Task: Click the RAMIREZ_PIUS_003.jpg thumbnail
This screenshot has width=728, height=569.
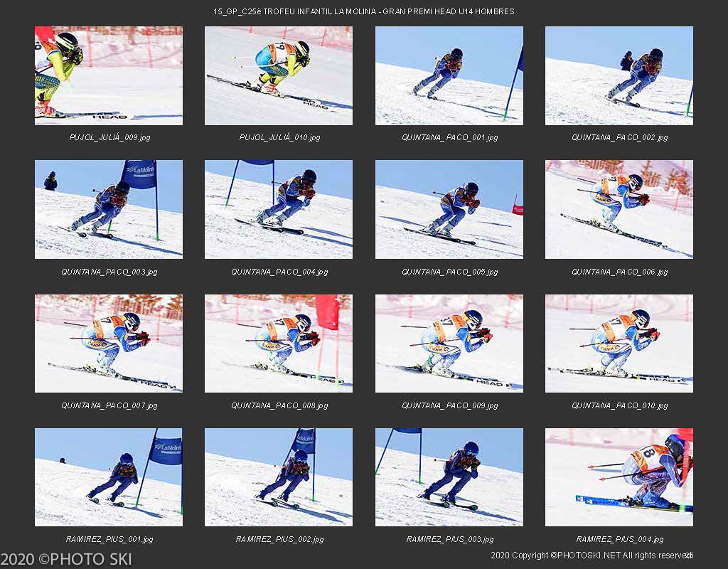Action: pyautogui.click(x=449, y=477)
